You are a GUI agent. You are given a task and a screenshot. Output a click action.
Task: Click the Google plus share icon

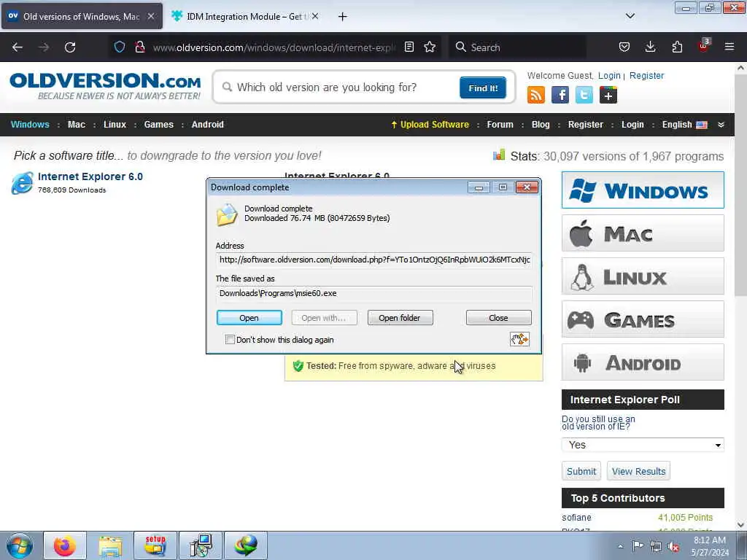coord(608,95)
